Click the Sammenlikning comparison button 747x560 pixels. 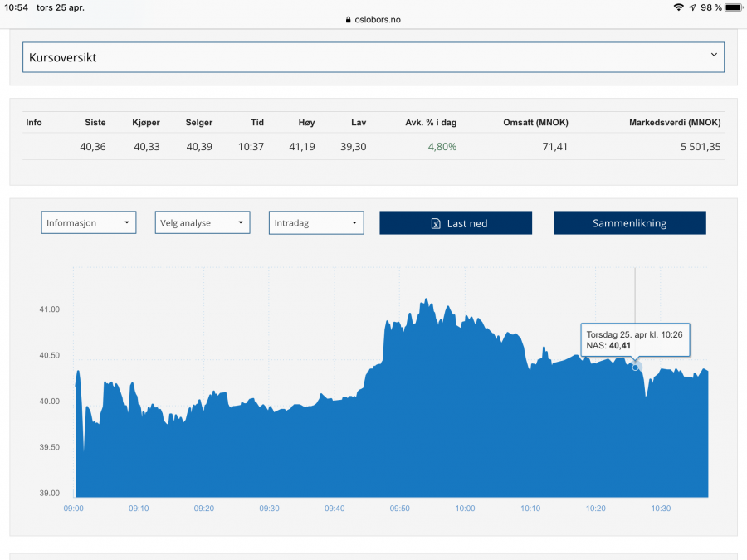pyautogui.click(x=629, y=222)
